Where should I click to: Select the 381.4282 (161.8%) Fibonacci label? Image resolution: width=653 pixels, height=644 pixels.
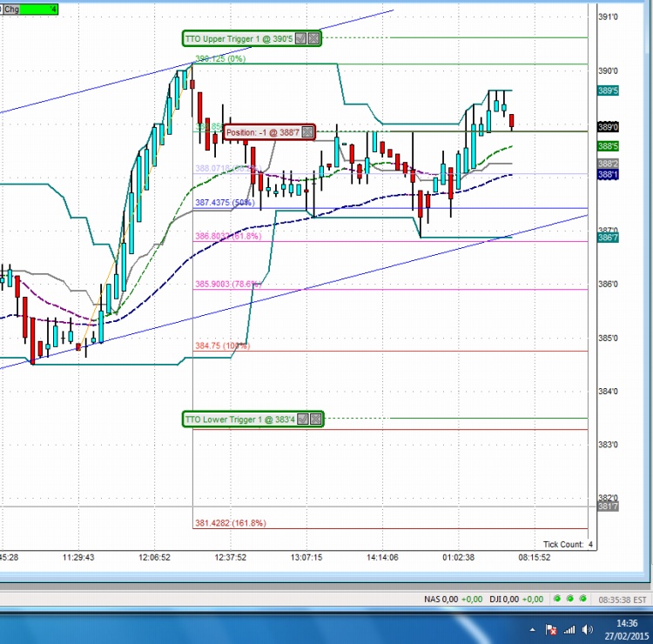231,523
